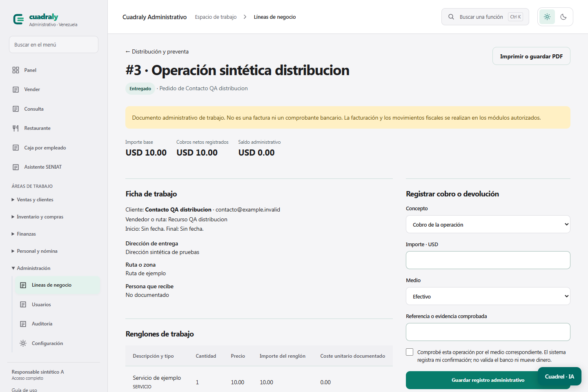
Task: Click Precio column header
Action: pyautogui.click(x=238, y=356)
